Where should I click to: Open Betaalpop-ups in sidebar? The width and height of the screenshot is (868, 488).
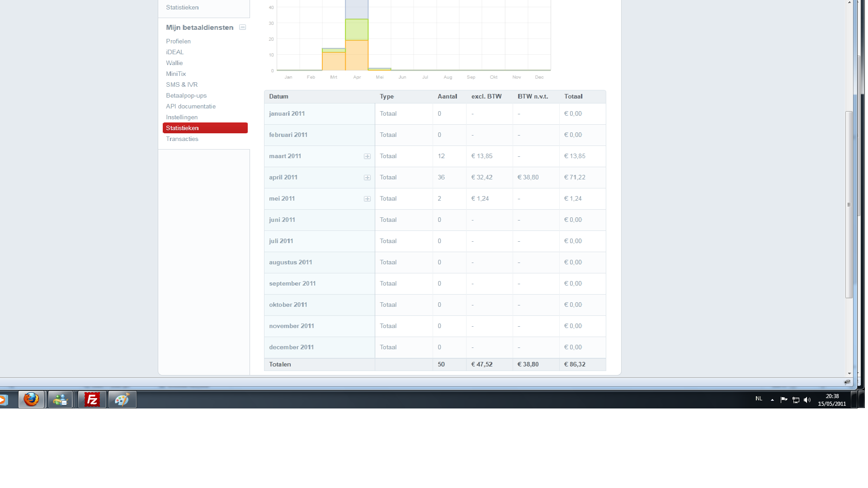[186, 95]
